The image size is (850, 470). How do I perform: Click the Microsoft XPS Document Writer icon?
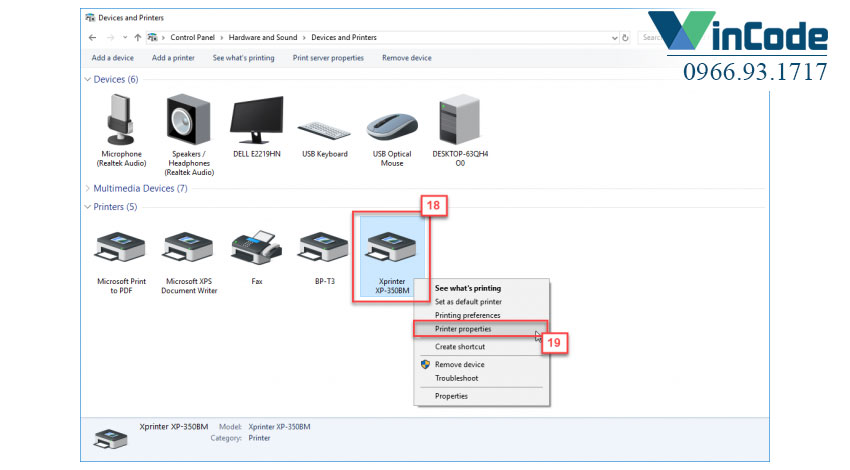pos(190,246)
